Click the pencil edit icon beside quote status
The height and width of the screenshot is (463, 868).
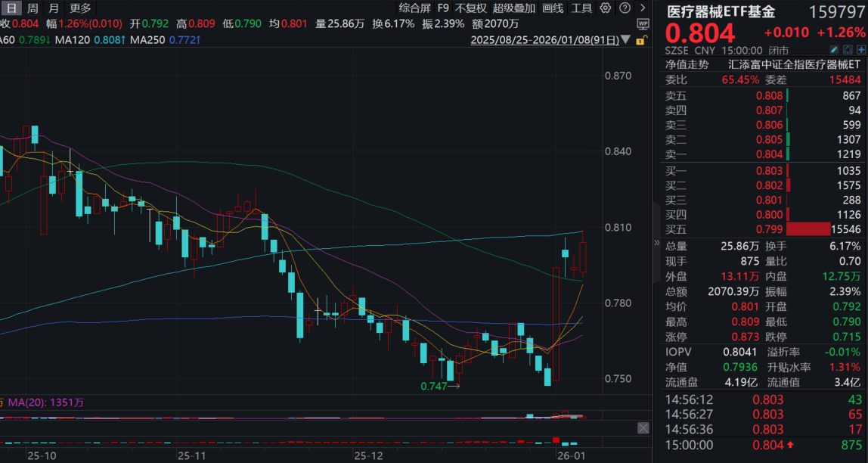pos(835,50)
